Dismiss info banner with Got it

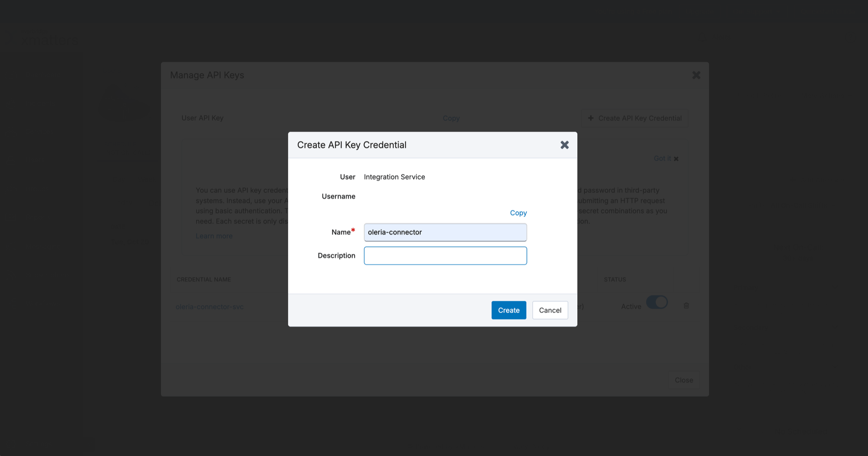click(666, 159)
